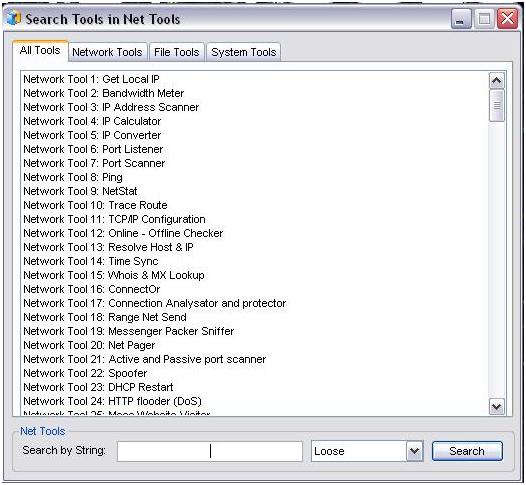The width and height of the screenshot is (526, 485).
Task: Click the list scroll up arrow
Action: pyautogui.click(x=497, y=80)
